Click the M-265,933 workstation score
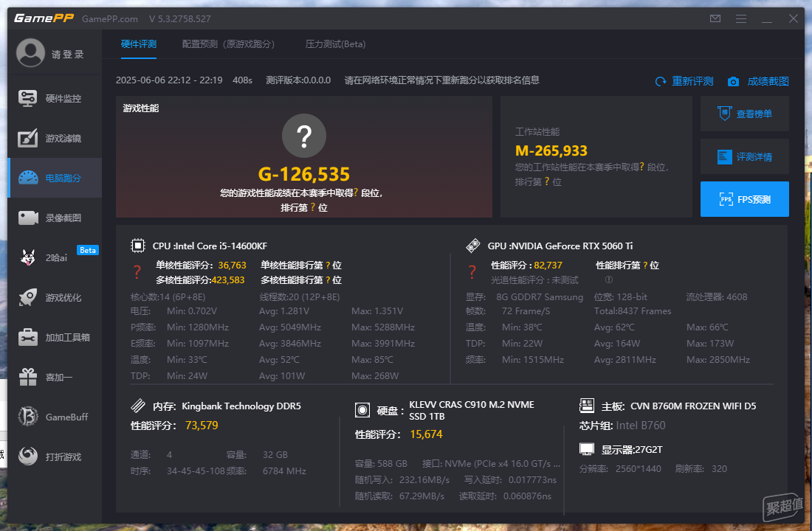The image size is (812, 531). (551, 150)
